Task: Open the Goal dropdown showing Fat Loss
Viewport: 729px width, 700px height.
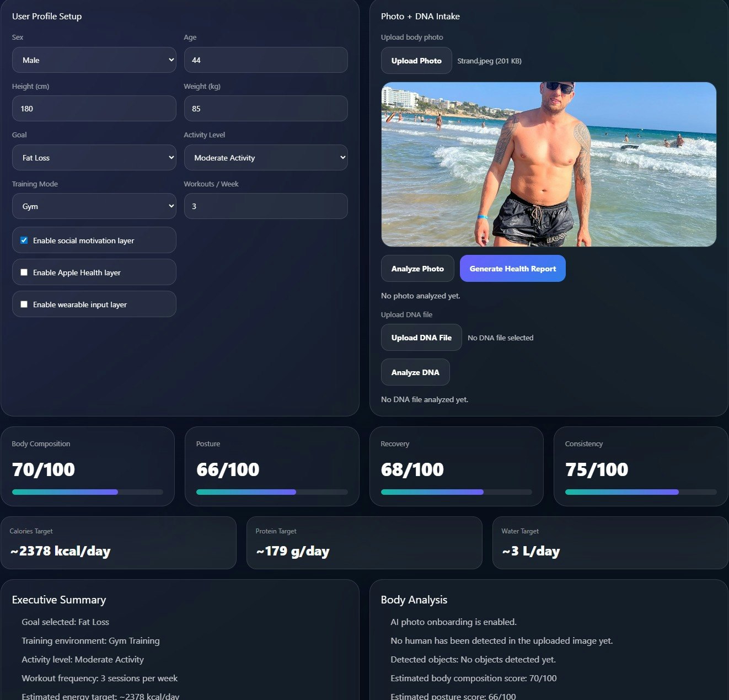Action: (94, 157)
